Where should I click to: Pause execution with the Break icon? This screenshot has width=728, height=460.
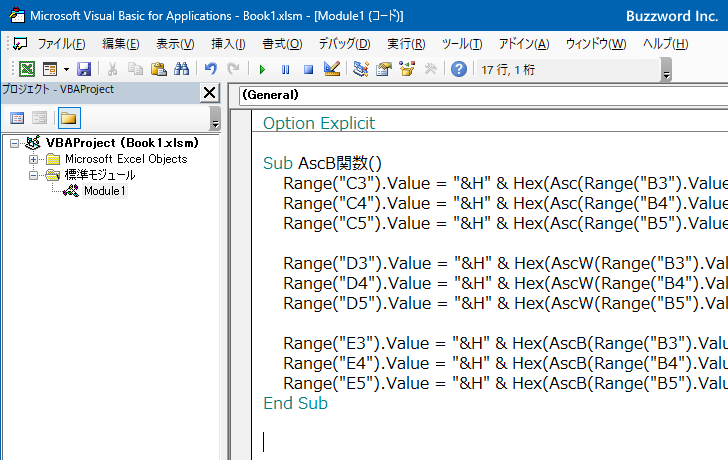[285, 69]
